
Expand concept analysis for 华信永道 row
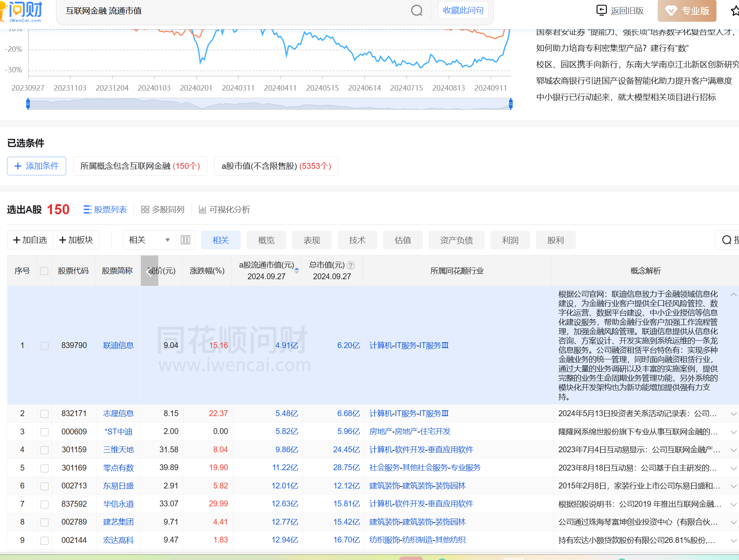click(734, 504)
